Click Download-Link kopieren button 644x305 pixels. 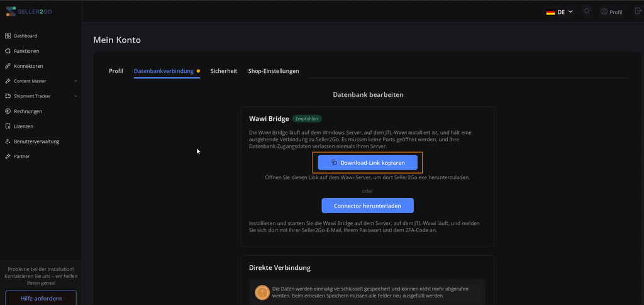tap(367, 162)
